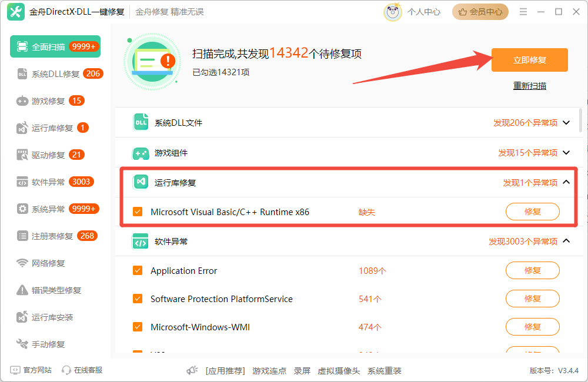Uncheck Microsoft Visual Basic/C++ Runtime x86 checkbox
The width and height of the screenshot is (588, 382).
[138, 212]
